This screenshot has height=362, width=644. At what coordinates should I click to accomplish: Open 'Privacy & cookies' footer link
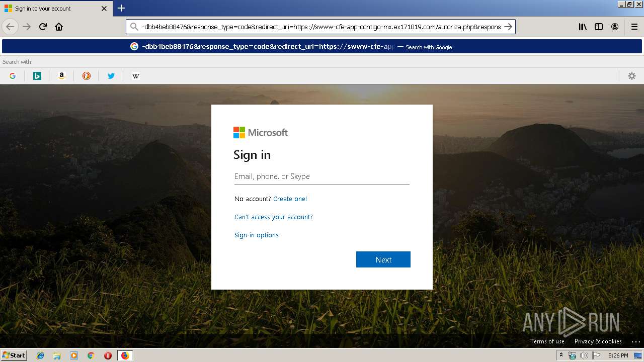(x=598, y=341)
